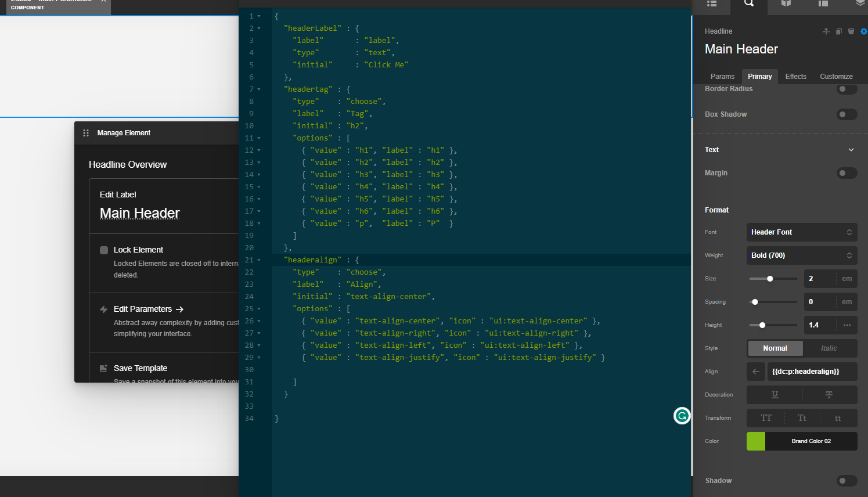Viewport: 868px width, 497px height.
Task: Click the green Brand Color 02 swatch
Action: [x=755, y=441]
